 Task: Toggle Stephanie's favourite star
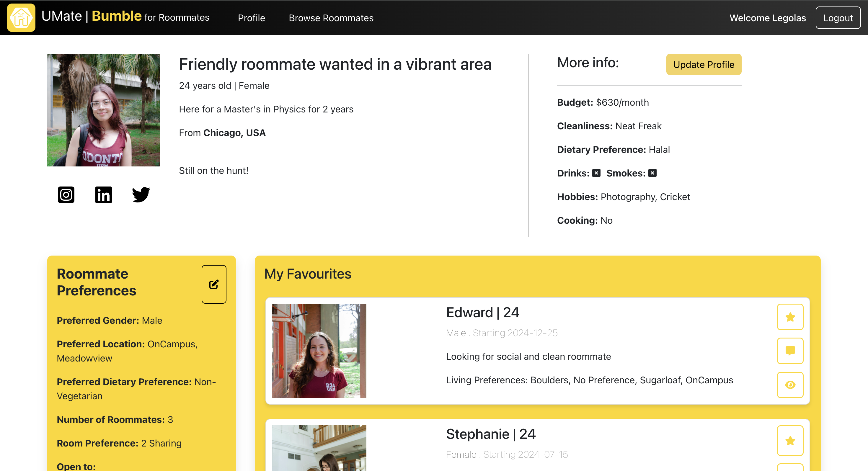click(790, 440)
